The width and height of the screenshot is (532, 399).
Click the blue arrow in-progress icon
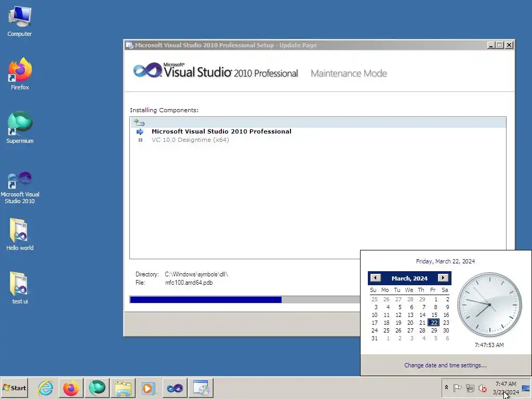tap(140, 131)
